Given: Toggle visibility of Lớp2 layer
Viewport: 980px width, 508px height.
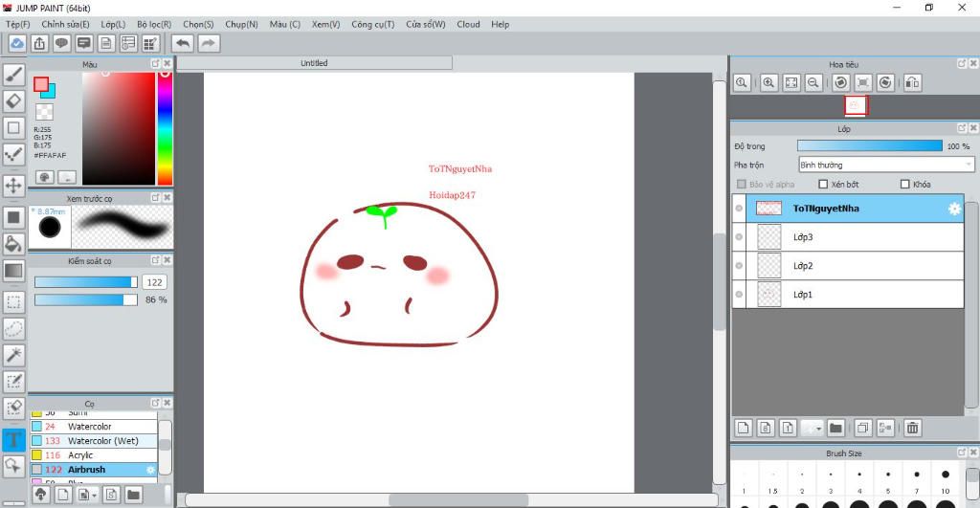Looking at the screenshot, I should pyautogui.click(x=739, y=266).
